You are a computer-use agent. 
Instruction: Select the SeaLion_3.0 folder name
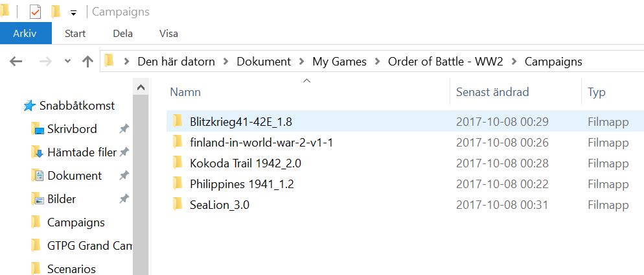coord(220,204)
